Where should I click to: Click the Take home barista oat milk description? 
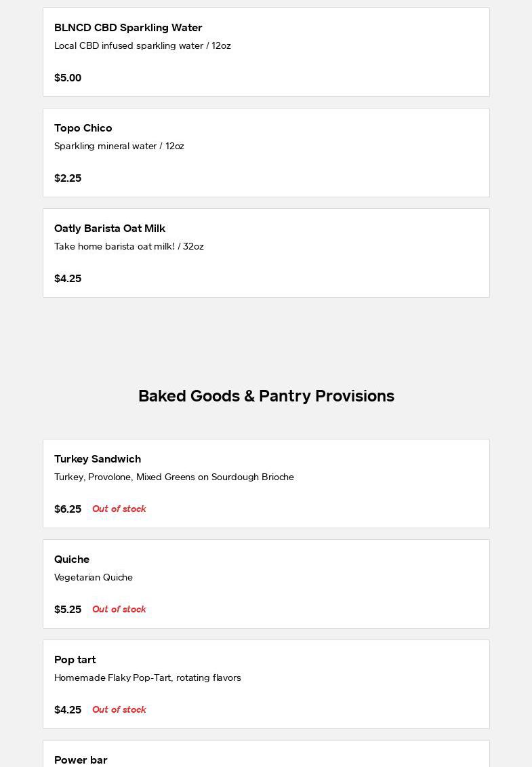tap(129, 246)
